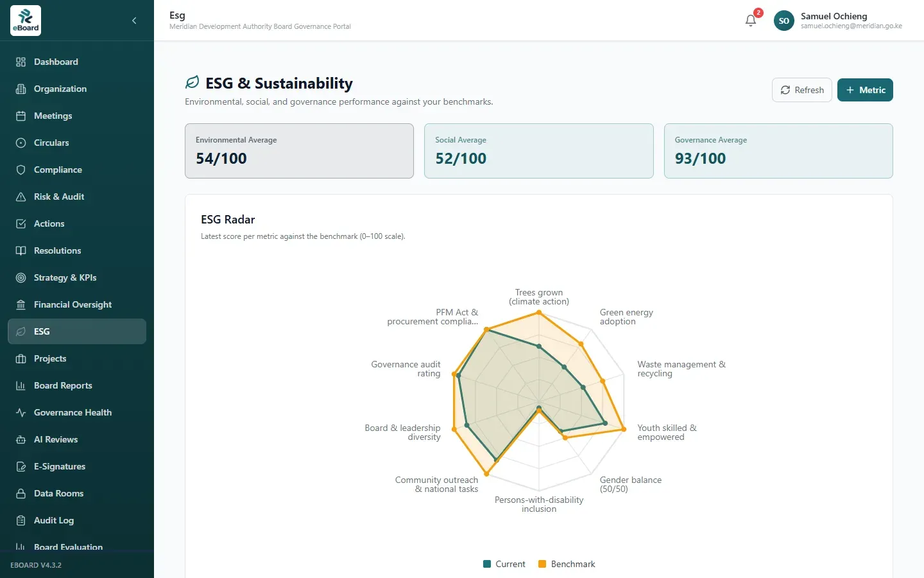Click the Samuel Ochieng user name
Screen dimensions: 924x578
834,16
